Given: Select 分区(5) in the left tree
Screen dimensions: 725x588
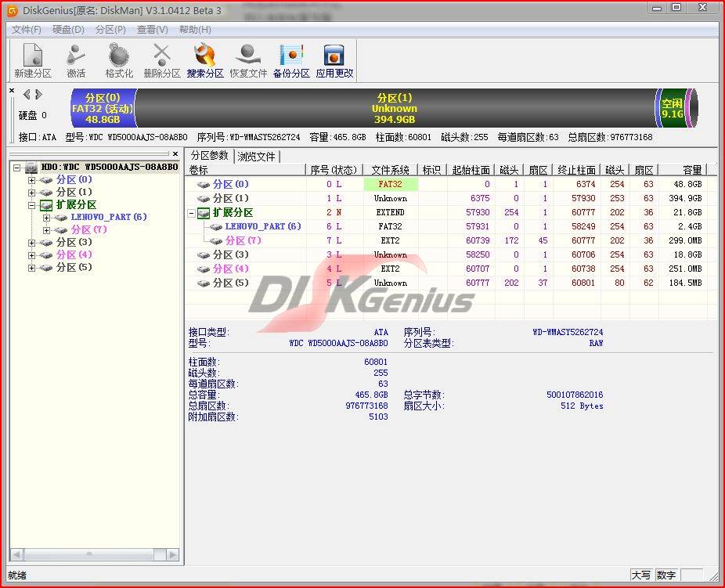Looking at the screenshot, I should 74,267.
